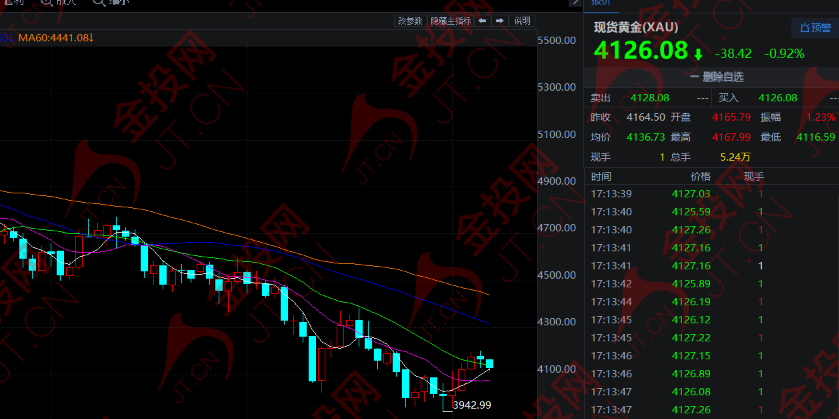Toggle 隐藏主指标 to hide main indicator
The image size is (839, 419).
(x=451, y=21)
